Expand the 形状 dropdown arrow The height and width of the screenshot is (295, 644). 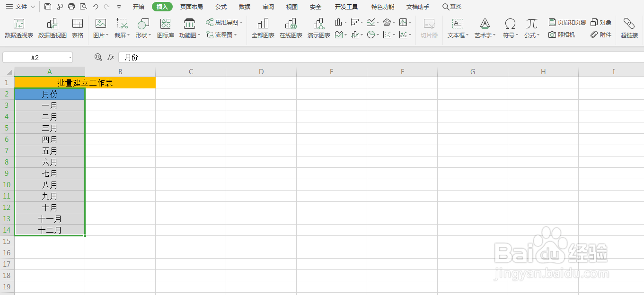[150, 35]
